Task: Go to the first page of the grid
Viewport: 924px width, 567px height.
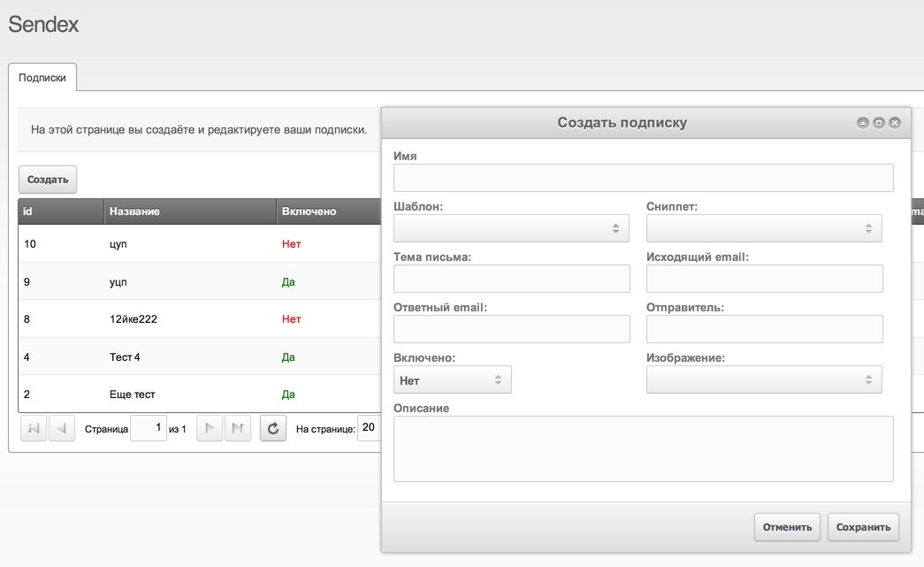Action: pyautogui.click(x=34, y=428)
